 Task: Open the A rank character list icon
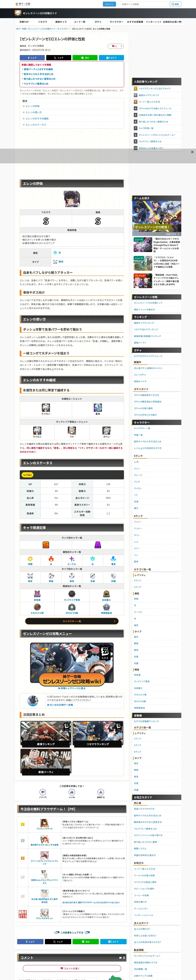point(98,545)
